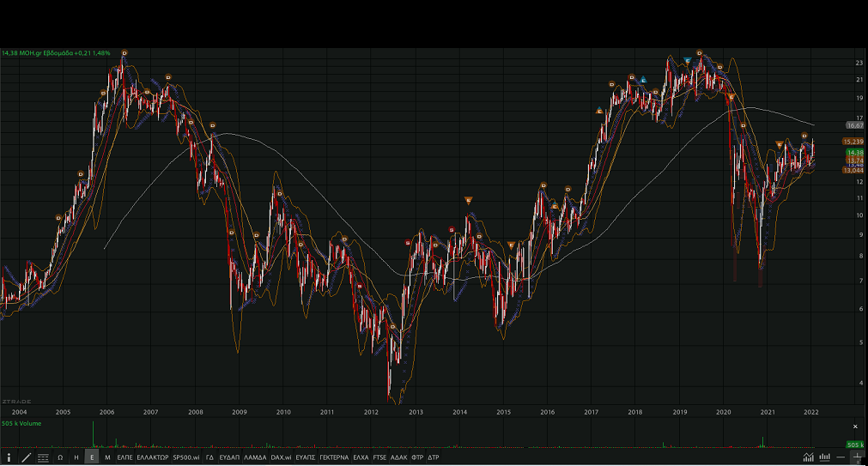Click the plus crosshair icon

(x=855, y=458)
